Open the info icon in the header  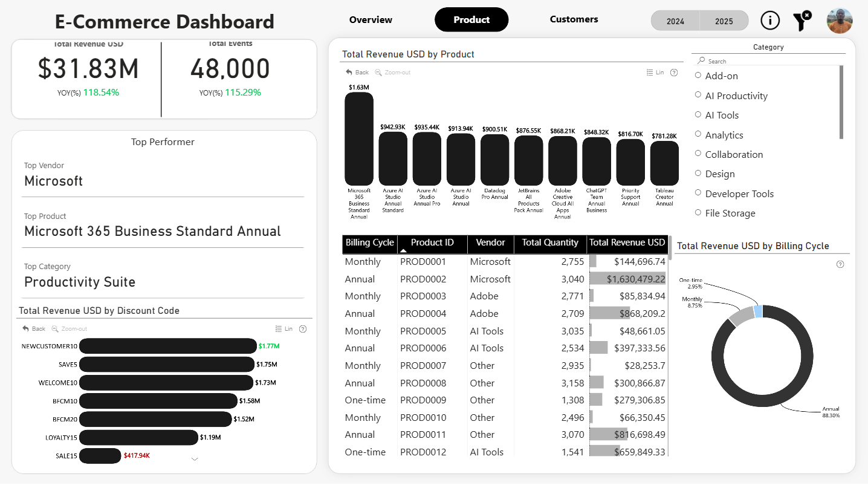click(x=770, y=21)
